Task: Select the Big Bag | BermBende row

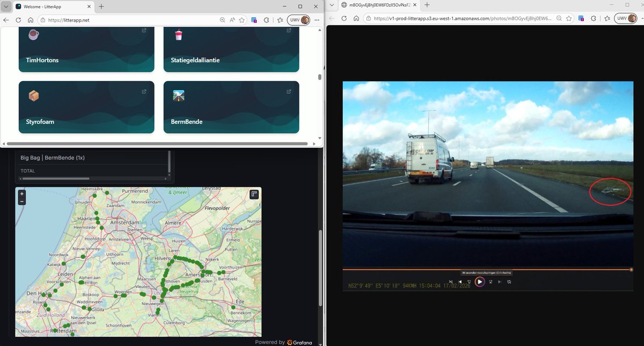Action: click(92, 158)
